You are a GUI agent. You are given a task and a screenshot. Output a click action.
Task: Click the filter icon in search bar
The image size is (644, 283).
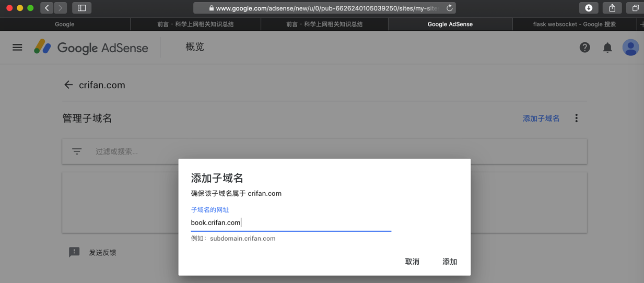77,151
